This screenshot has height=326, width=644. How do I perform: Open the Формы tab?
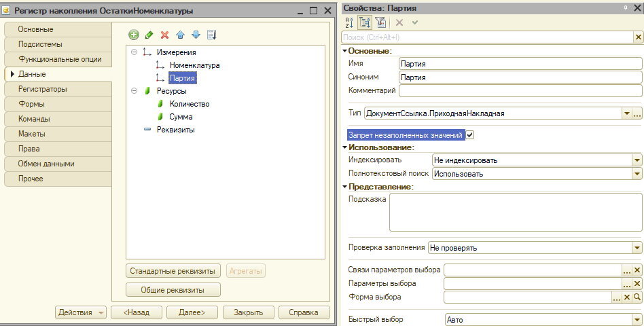click(x=58, y=104)
